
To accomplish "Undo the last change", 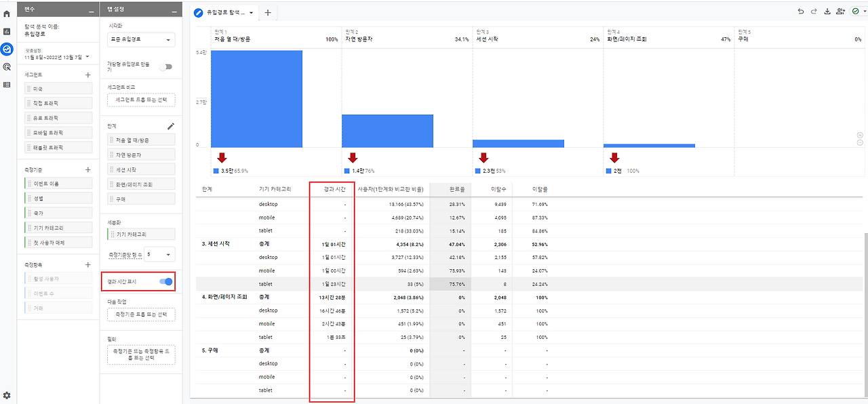I will click(801, 11).
